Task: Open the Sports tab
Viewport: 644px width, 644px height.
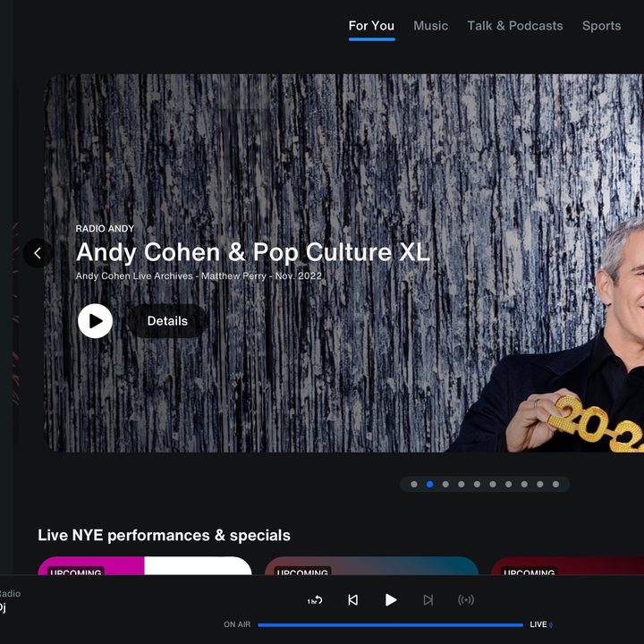Action: click(x=601, y=26)
